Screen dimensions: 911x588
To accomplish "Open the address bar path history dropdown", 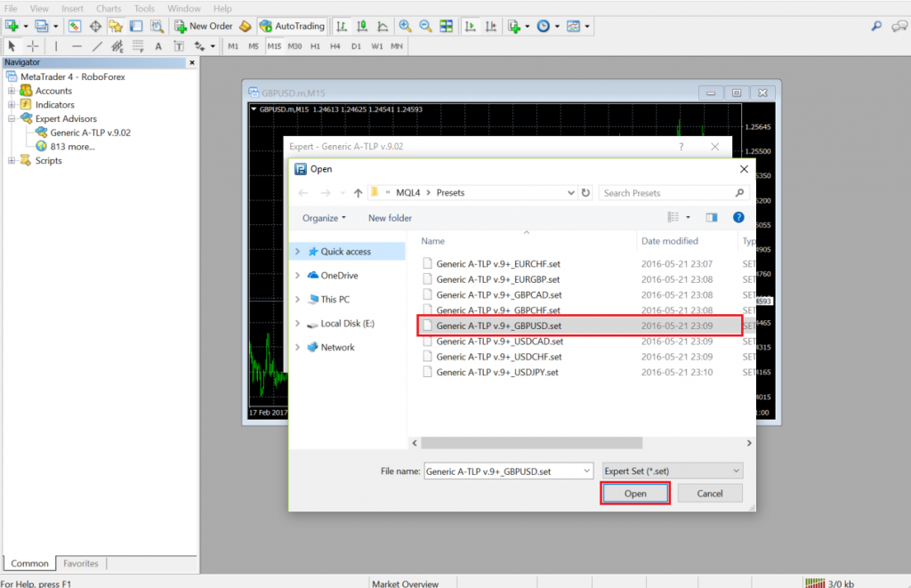I will point(570,193).
